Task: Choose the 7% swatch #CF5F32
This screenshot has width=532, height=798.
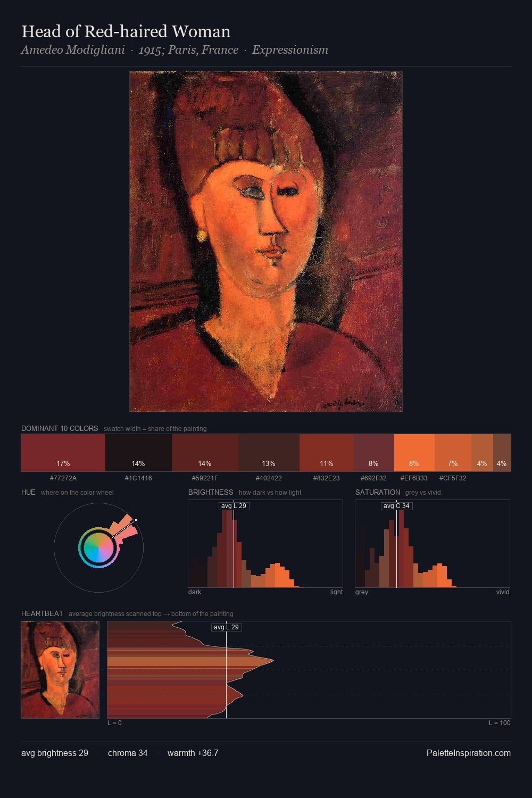Action: click(453, 453)
